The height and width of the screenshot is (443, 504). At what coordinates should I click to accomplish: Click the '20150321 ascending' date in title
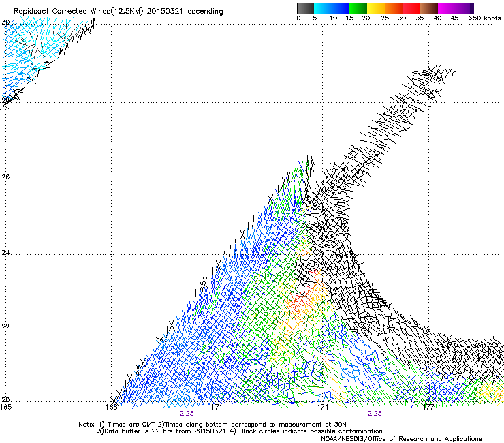click(185, 12)
